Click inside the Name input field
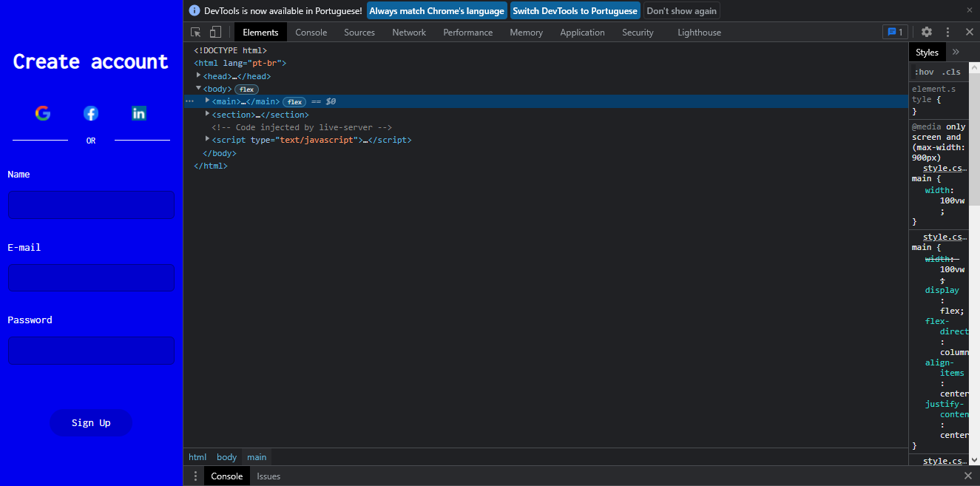This screenshot has width=980, height=486. [x=91, y=204]
